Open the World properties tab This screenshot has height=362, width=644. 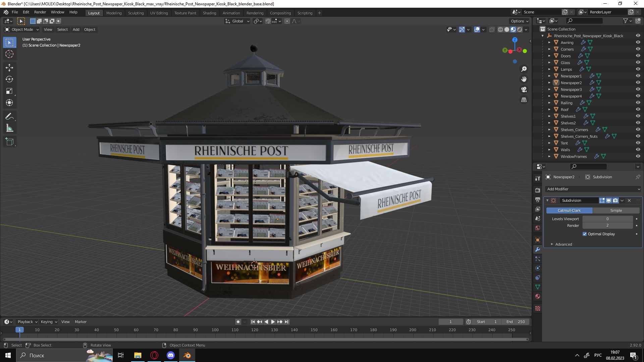pos(538,228)
